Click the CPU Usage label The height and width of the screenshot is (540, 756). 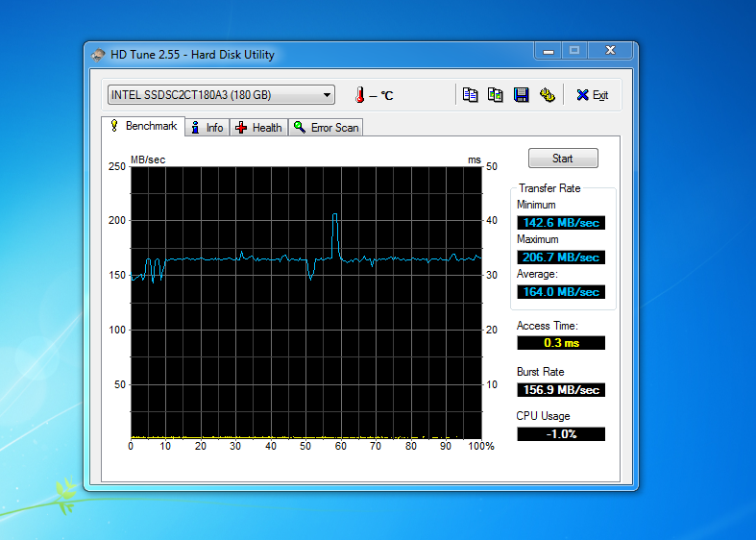pyautogui.click(x=544, y=416)
